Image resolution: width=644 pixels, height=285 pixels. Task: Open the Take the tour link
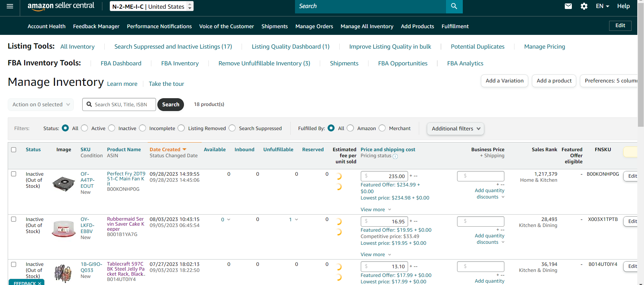point(166,84)
